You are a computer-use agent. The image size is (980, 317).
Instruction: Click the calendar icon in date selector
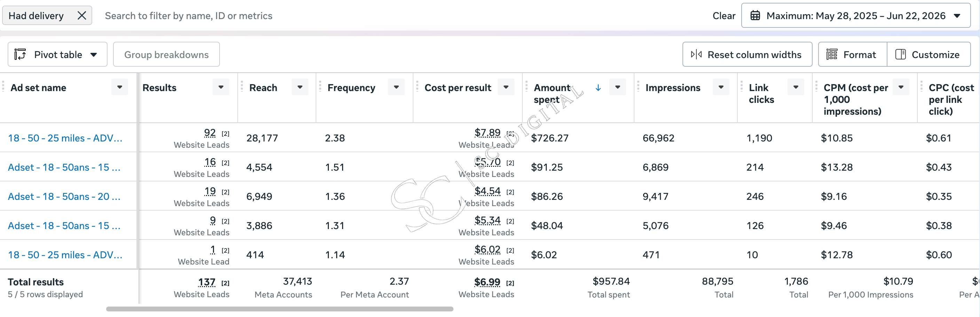coord(755,16)
